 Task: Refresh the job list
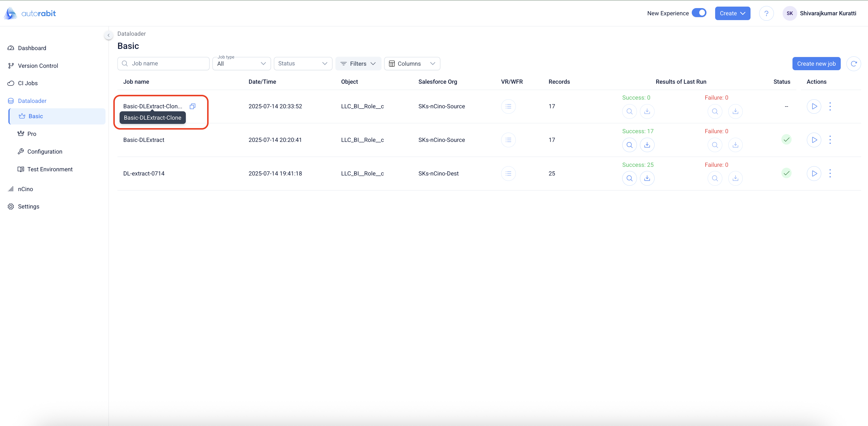(x=854, y=64)
